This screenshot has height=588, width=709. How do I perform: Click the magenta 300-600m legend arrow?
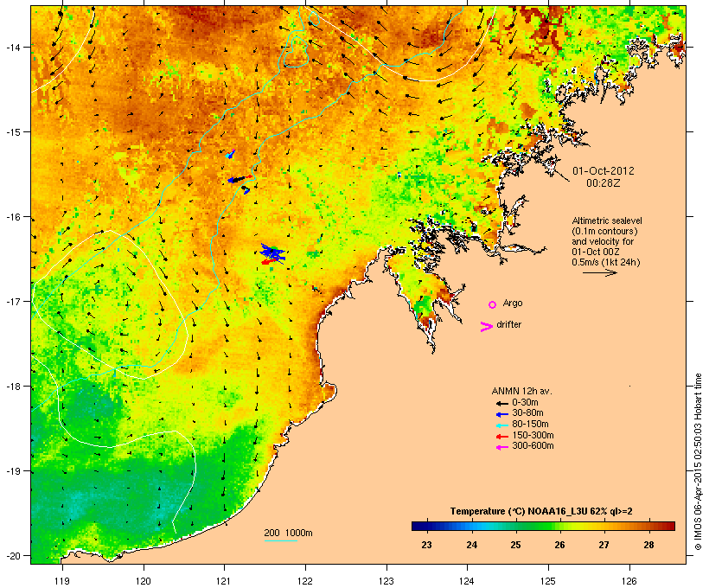pyautogui.click(x=501, y=447)
